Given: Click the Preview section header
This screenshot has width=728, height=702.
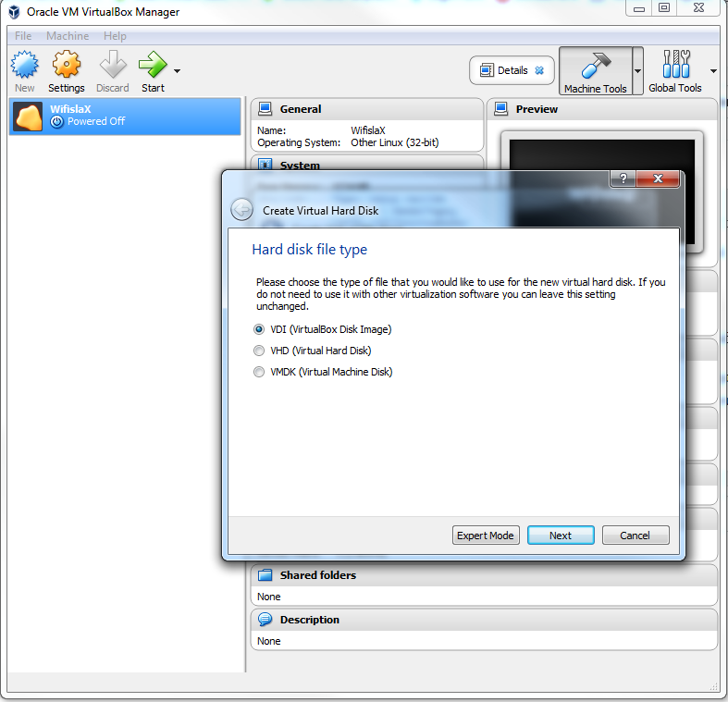Looking at the screenshot, I should (602, 109).
